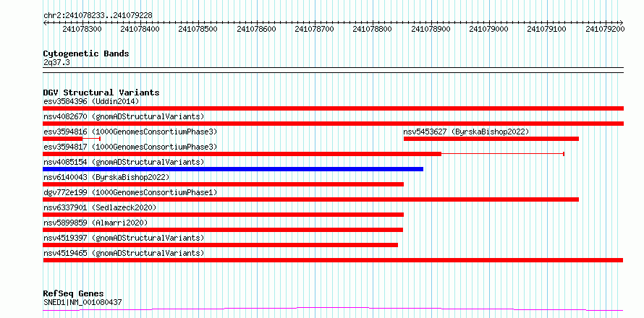Select ruler tick label 241079000

(488, 30)
